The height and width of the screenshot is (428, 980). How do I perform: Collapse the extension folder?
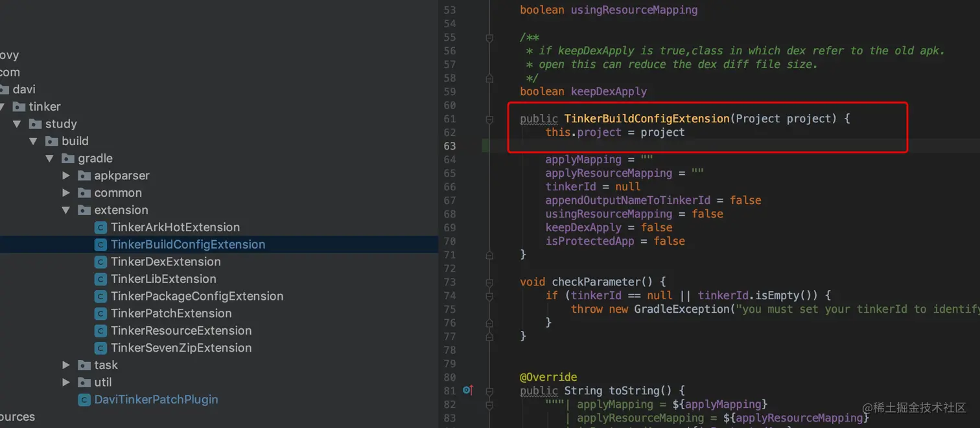pos(66,210)
